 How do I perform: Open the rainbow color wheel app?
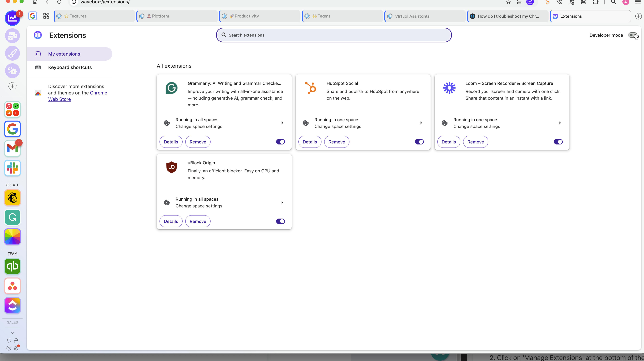[x=12, y=237]
